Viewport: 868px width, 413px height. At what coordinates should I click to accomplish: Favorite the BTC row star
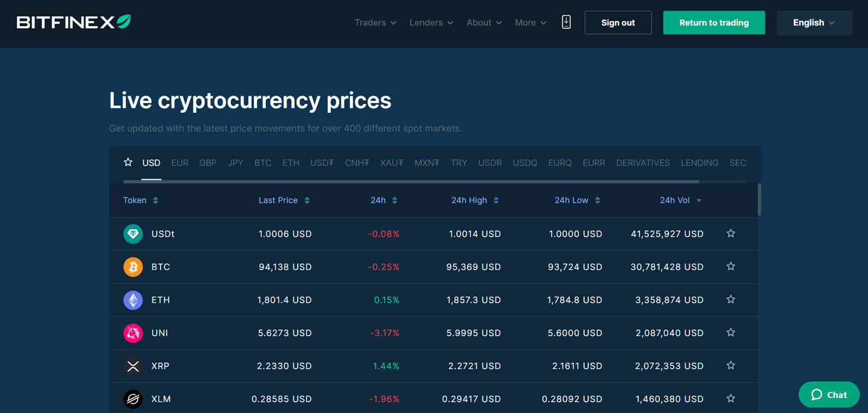coord(731,266)
